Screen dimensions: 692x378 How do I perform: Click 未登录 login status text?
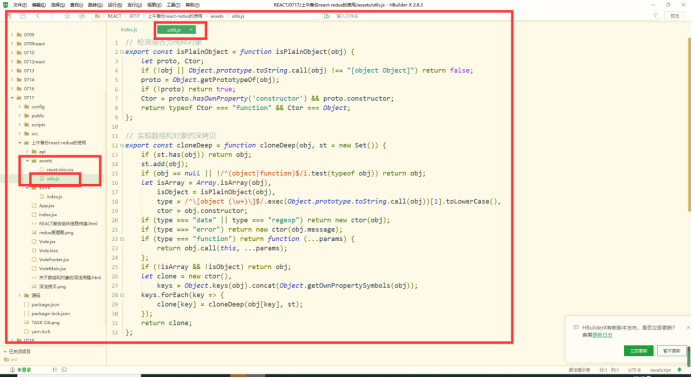click(24, 370)
